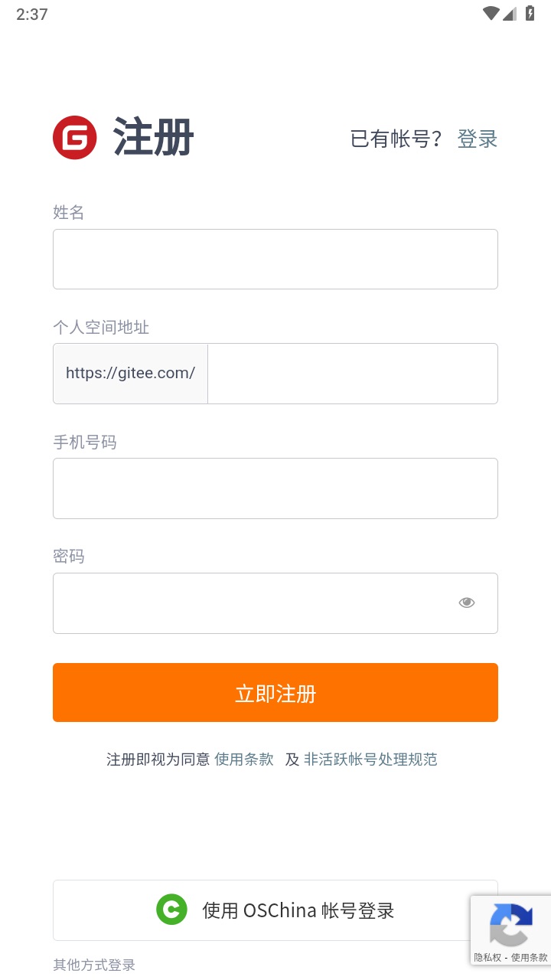
Task: Open 使用条款 link in reCAPTCHA badge
Action: point(530,958)
